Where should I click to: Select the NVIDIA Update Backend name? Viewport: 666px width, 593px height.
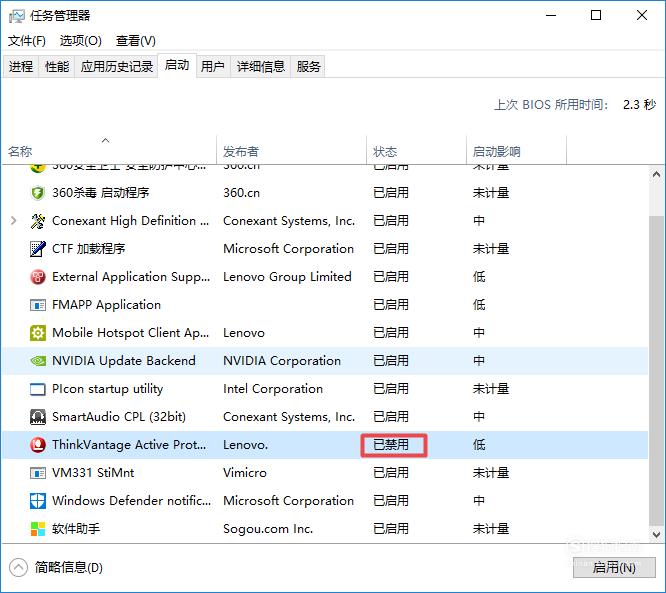click(124, 361)
